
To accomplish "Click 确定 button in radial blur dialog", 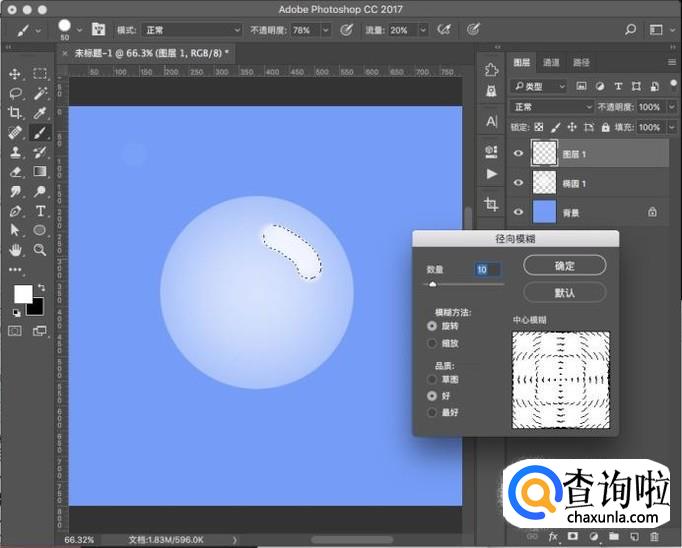I will tap(564, 265).
